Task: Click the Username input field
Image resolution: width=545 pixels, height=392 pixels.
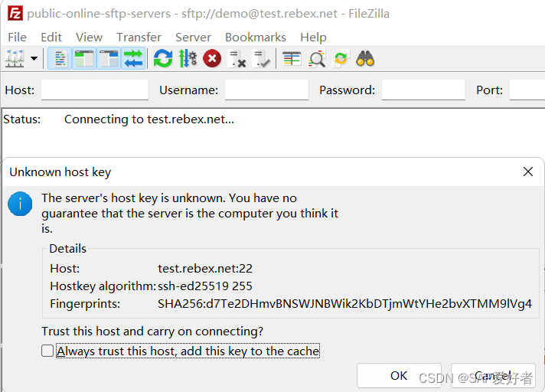Action: [266, 90]
